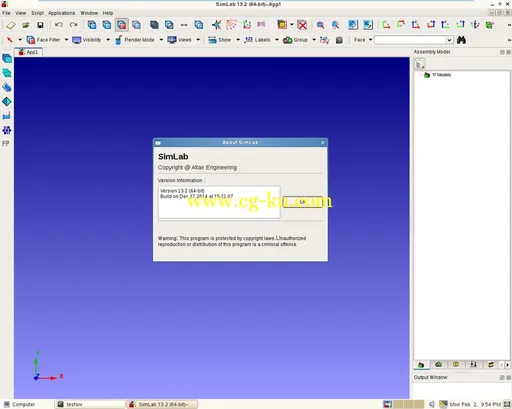Open the Show dropdown
The image size is (512, 409).
238,40
